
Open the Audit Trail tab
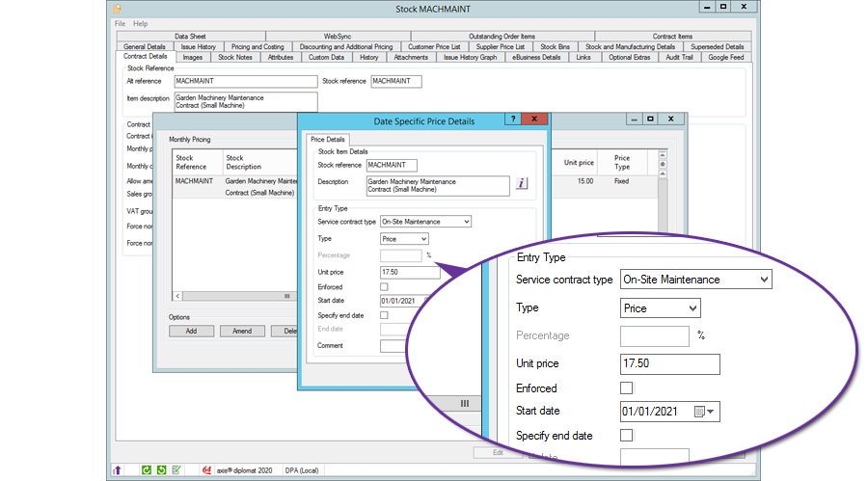[x=679, y=58]
